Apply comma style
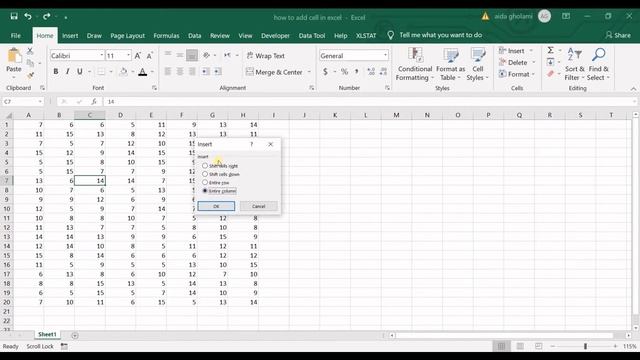Viewport: 640px width, 360px height. tap(356, 72)
